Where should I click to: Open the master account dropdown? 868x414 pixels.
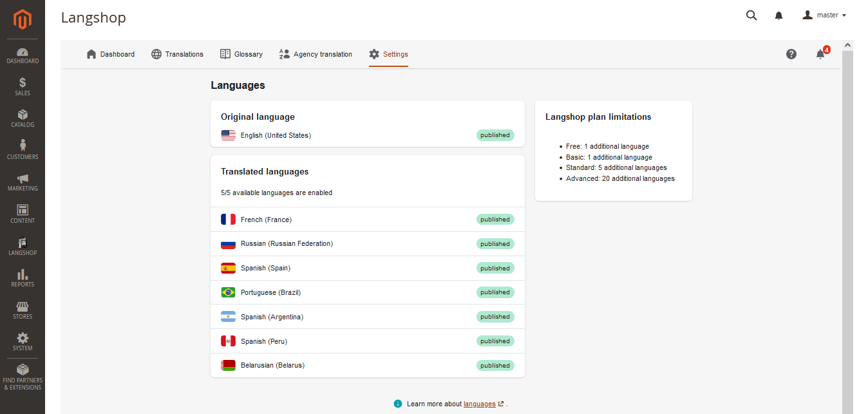[824, 15]
